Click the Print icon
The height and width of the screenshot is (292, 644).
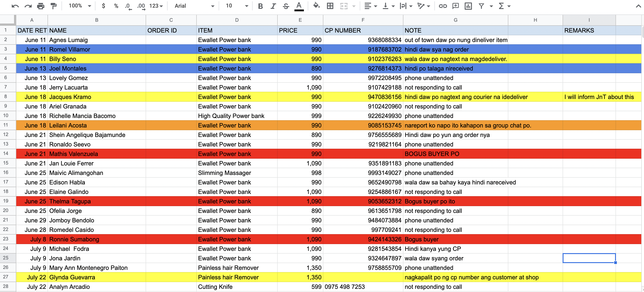tap(40, 6)
